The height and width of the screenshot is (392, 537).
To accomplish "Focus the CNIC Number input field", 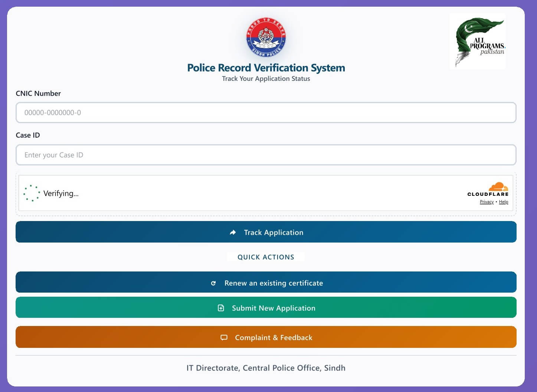I will click(x=266, y=113).
